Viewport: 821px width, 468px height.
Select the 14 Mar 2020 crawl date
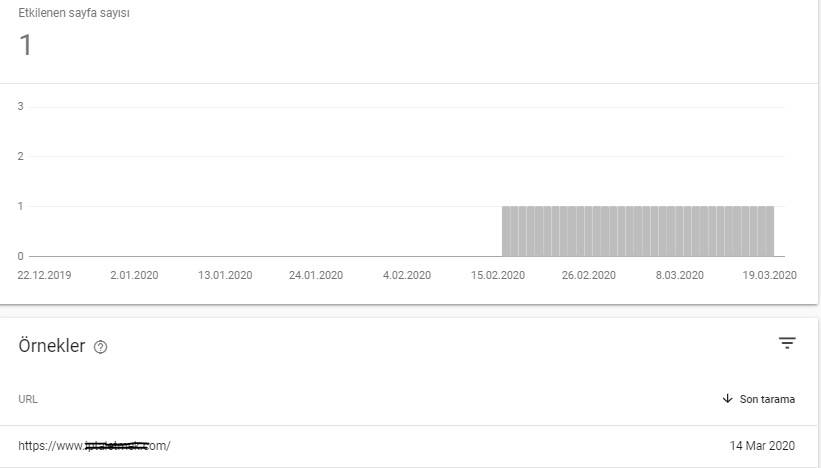762,446
